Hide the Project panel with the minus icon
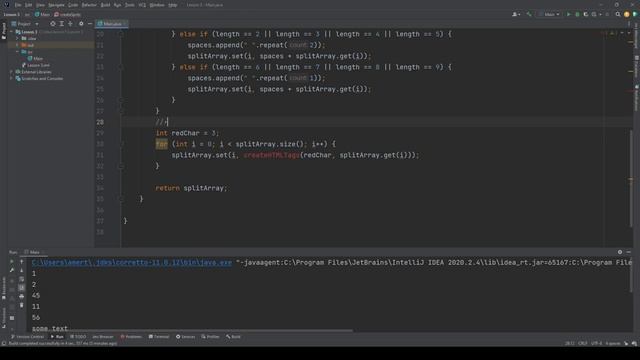Image resolution: width=640 pixels, height=360 pixels. pos(90,24)
